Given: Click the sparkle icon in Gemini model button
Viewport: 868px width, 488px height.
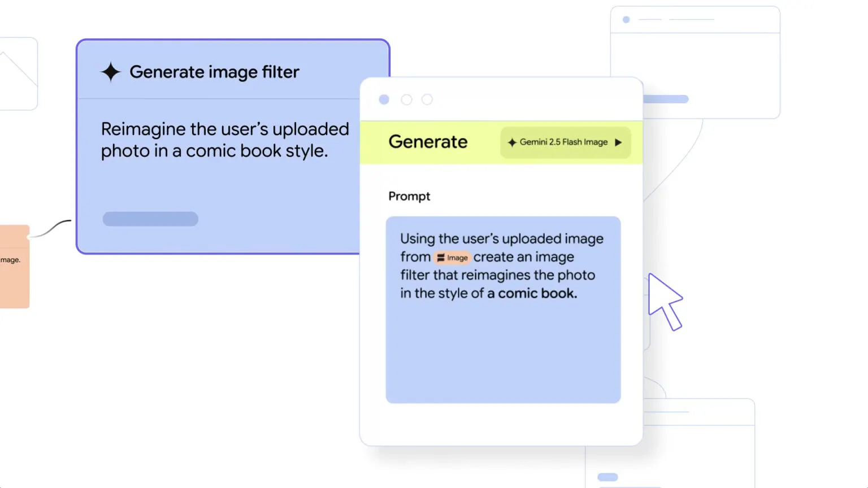Looking at the screenshot, I should coord(512,142).
